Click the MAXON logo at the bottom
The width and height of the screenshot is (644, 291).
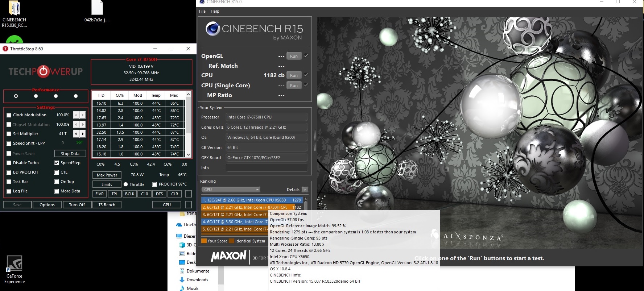[228, 256]
